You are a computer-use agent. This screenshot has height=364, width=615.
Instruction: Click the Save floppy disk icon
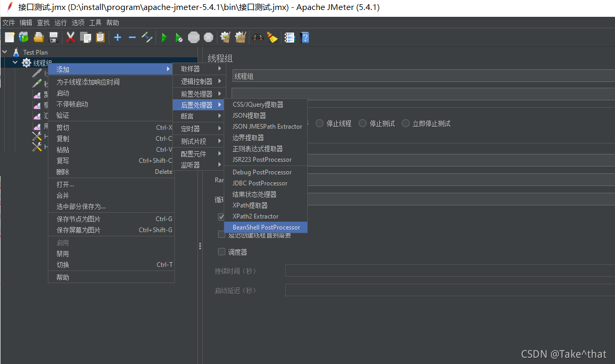[54, 38]
